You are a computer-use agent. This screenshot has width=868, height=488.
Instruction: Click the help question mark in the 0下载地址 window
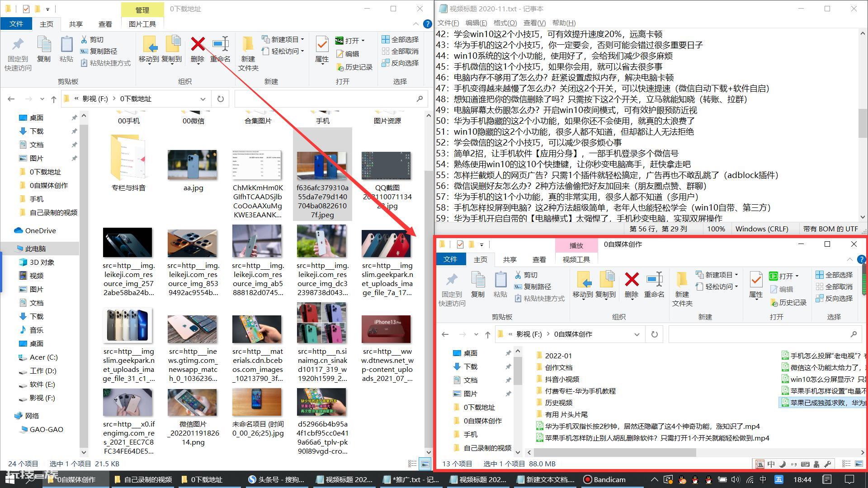(x=427, y=24)
